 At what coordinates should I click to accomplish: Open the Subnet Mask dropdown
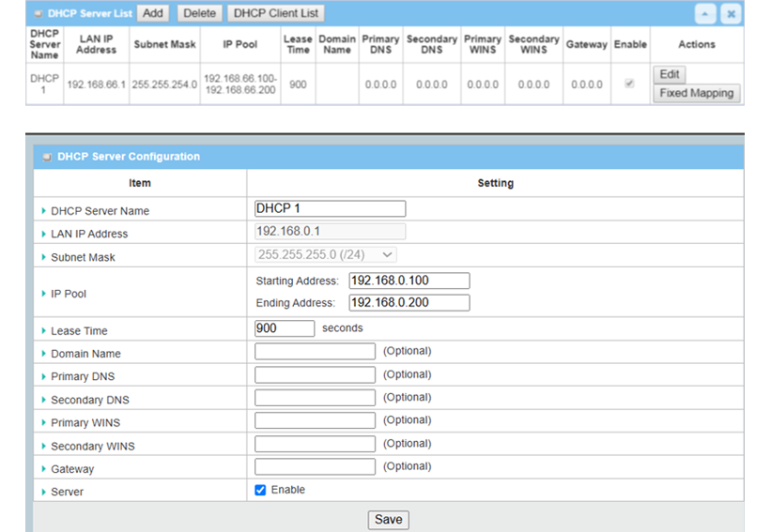[326, 254]
